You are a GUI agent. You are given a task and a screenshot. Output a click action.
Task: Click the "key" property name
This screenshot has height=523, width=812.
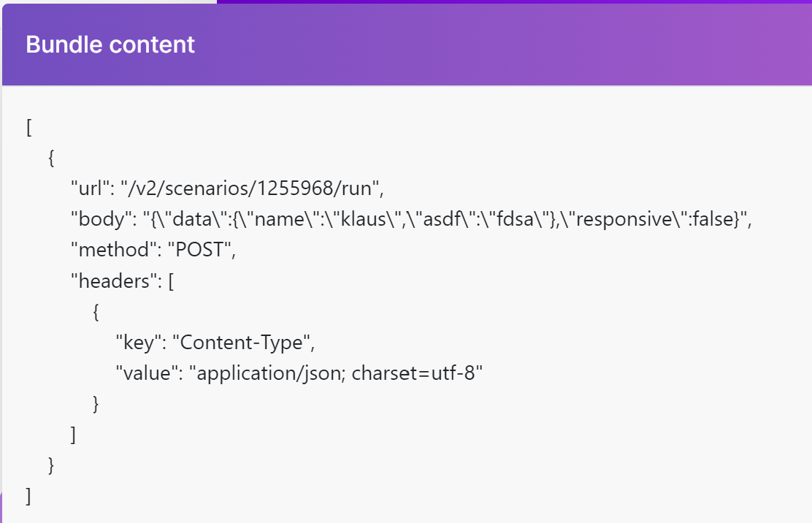[x=135, y=342]
